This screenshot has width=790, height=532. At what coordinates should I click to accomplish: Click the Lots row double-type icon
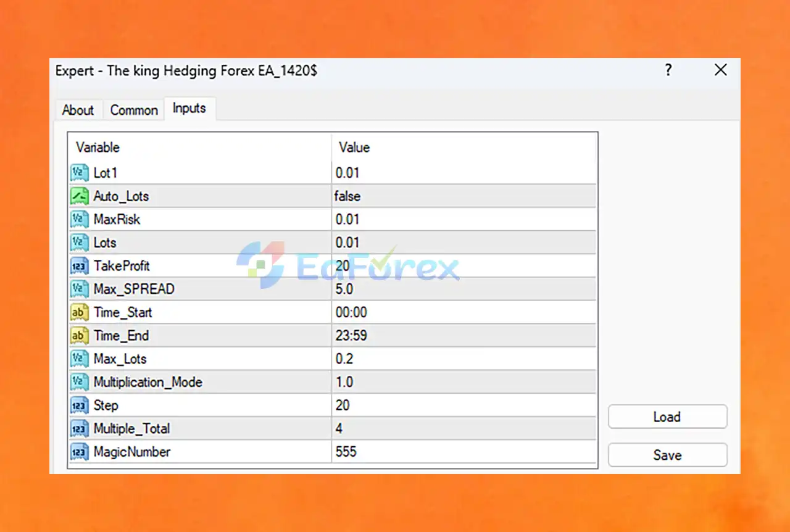pos(80,243)
